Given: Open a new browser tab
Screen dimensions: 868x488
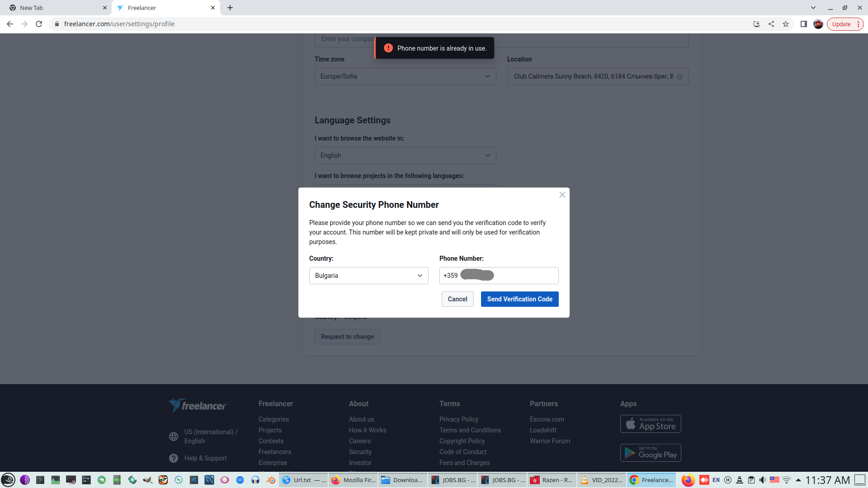Looking at the screenshot, I should (x=230, y=8).
